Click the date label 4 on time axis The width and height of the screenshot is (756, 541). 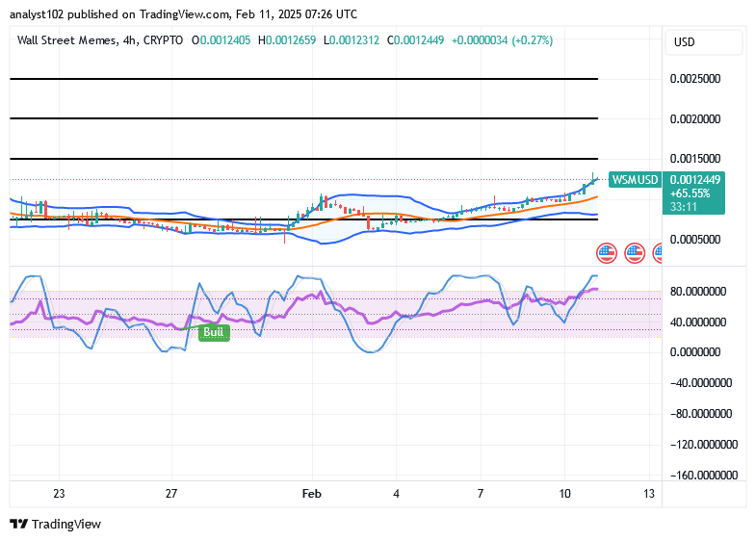(397, 494)
